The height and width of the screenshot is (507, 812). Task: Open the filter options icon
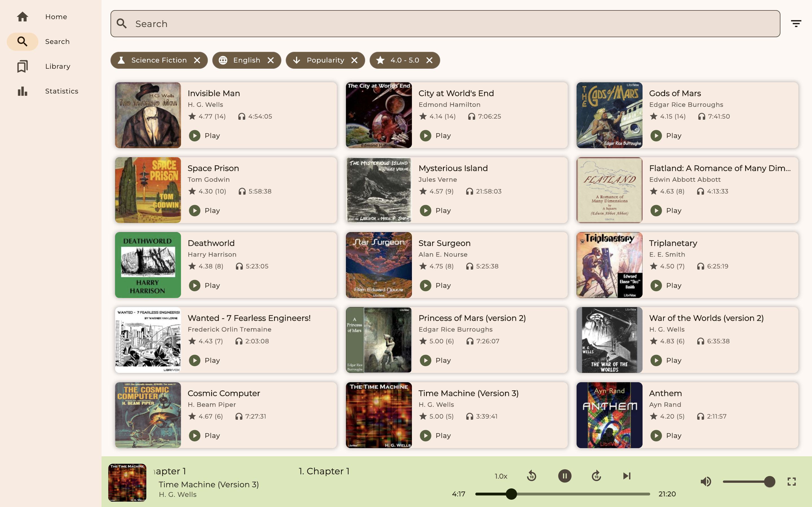[796, 23]
